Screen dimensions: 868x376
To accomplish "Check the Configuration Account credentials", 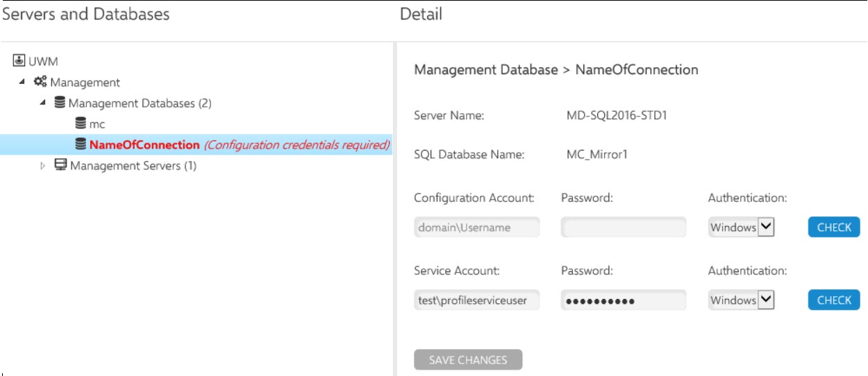I will click(834, 228).
